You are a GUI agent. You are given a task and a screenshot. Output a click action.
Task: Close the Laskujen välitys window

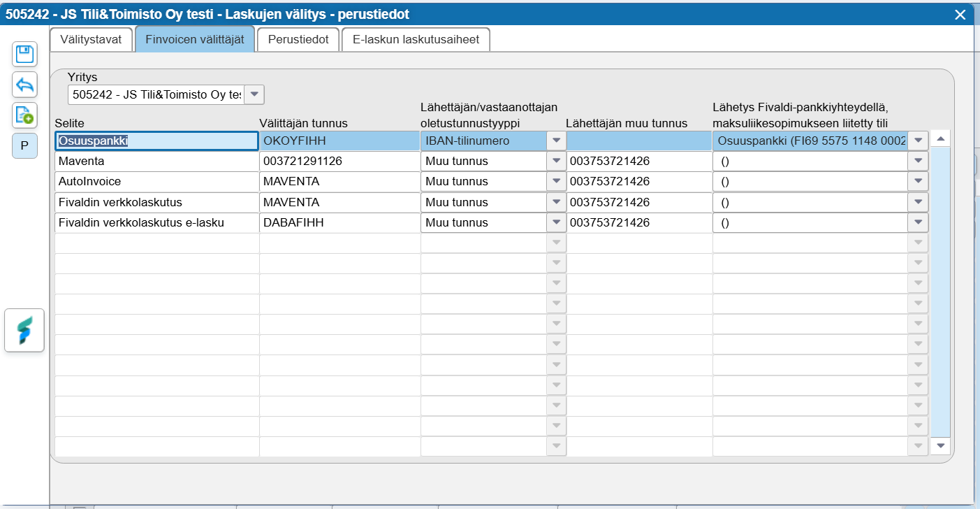pyautogui.click(x=960, y=14)
